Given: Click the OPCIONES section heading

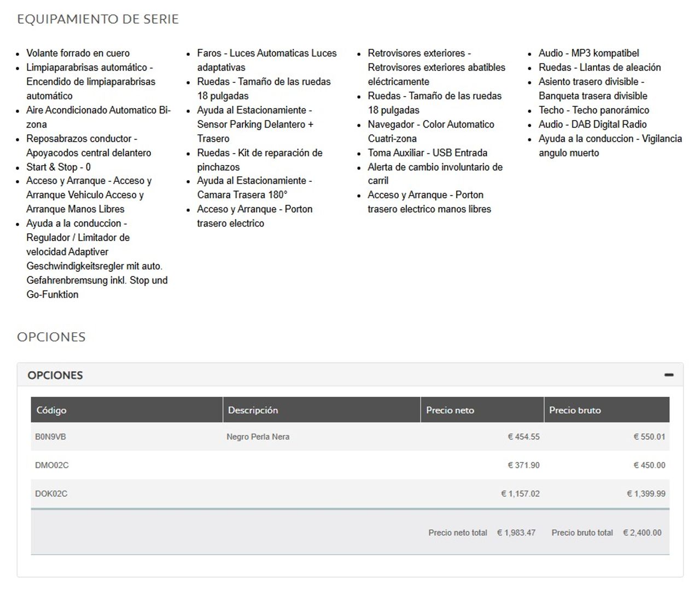Looking at the screenshot, I should [51, 337].
